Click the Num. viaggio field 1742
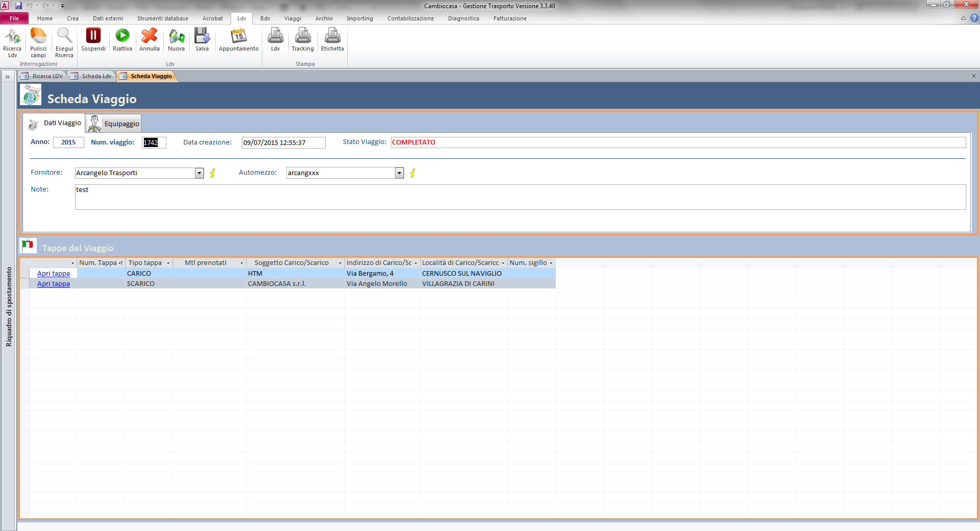 tap(154, 142)
